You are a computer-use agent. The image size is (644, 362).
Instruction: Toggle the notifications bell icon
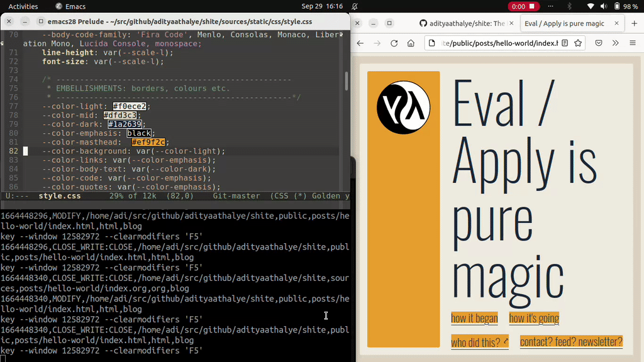(355, 6)
